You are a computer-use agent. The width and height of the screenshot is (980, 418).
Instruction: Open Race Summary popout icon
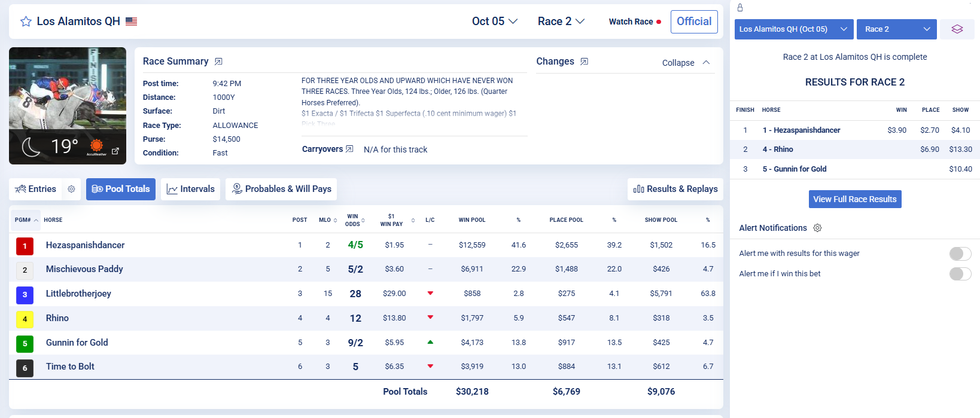218,62
